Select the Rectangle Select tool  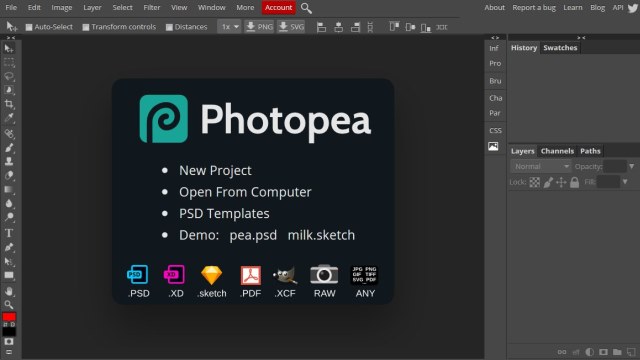(9, 63)
